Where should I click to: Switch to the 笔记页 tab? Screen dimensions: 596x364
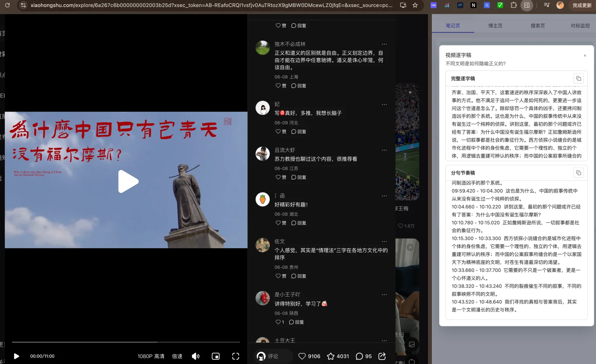(453, 26)
